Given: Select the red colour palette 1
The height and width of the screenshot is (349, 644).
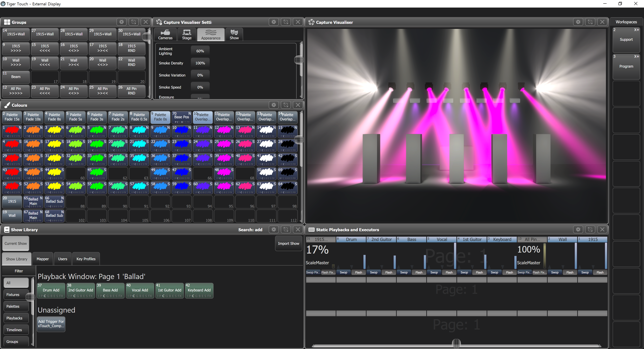Looking at the screenshot, I should (12, 131).
